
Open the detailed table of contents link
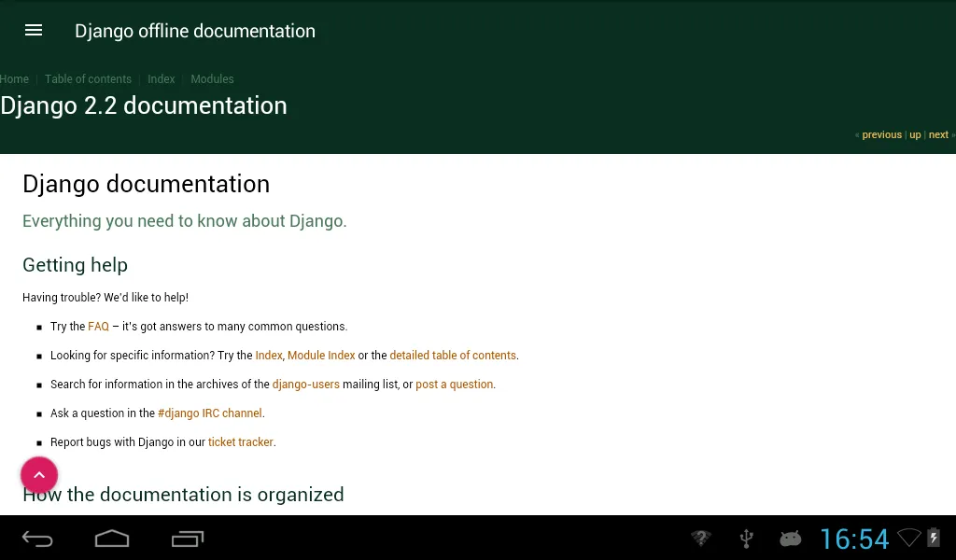(453, 356)
